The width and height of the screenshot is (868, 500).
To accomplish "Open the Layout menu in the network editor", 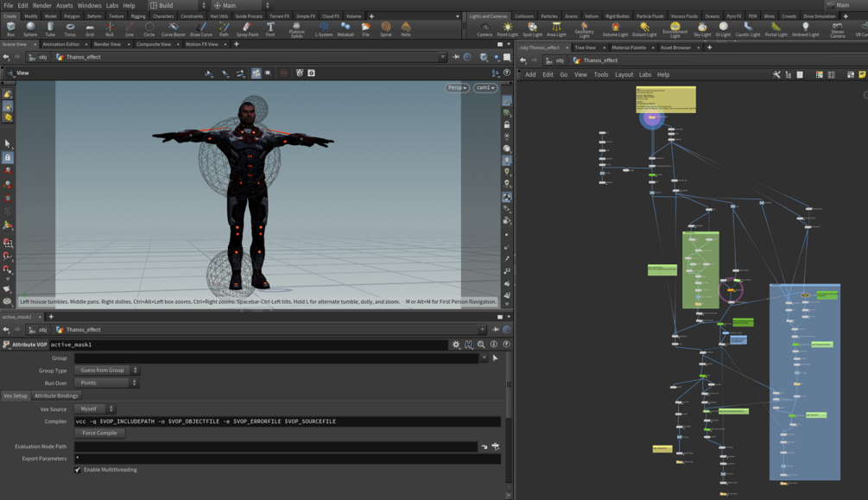I will click(624, 75).
